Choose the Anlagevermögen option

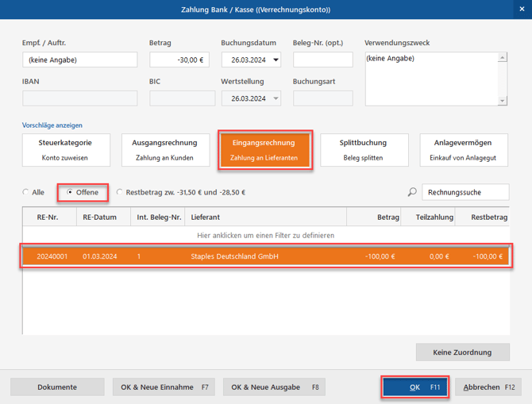(x=463, y=150)
